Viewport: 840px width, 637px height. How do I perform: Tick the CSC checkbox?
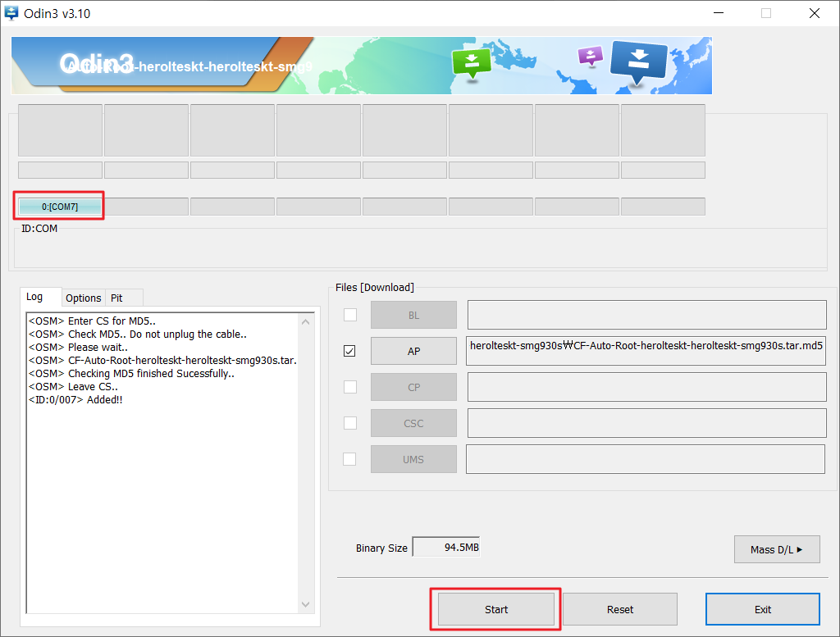click(349, 423)
